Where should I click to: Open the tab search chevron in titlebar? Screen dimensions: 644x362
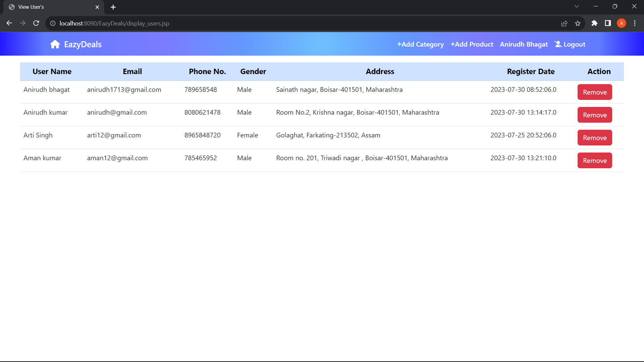click(x=577, y=6)
